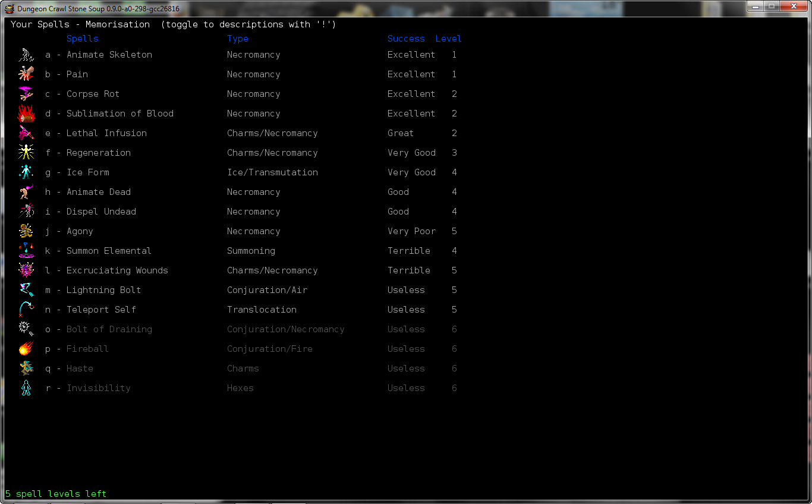This screenshot has height=504, width=812.
Task: Pick the 'Lightning Bolt' spell name
Action: tap(104, 290)
